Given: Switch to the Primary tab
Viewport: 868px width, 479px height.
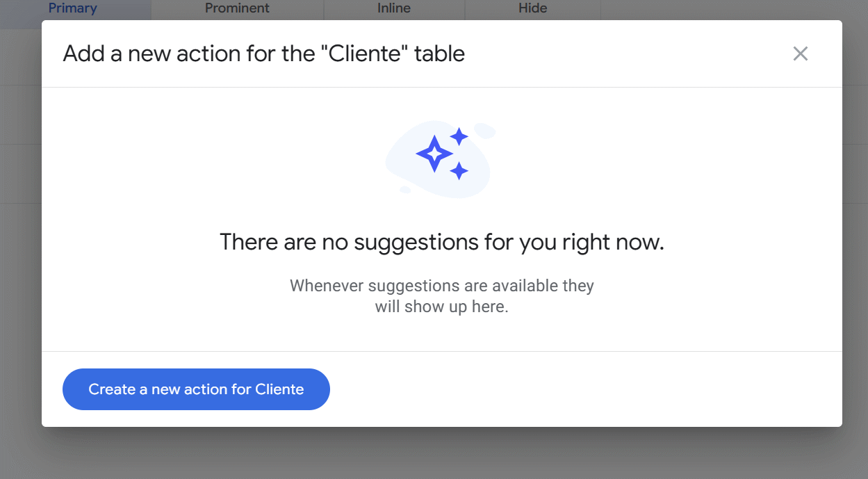Looking at the screenshot, I should coord(73,8).
